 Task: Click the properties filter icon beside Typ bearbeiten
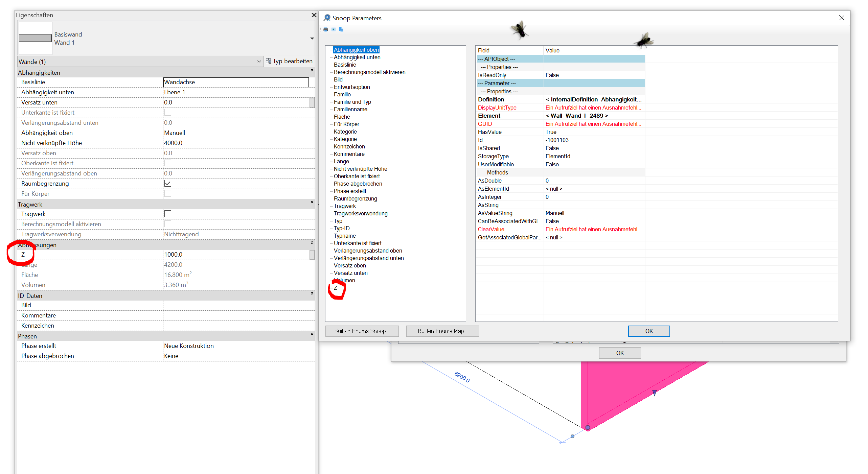click(x=269, y=61)
